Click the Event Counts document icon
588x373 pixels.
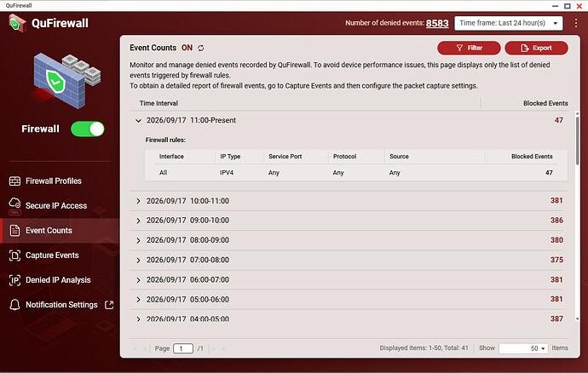(14, 231)
